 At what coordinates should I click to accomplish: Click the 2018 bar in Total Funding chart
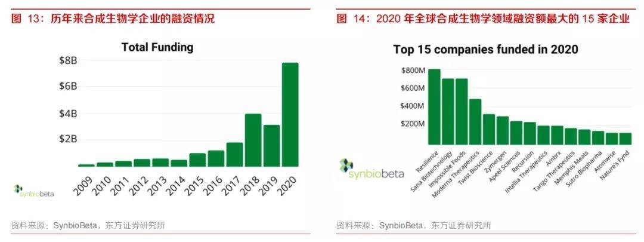(253, 140)
